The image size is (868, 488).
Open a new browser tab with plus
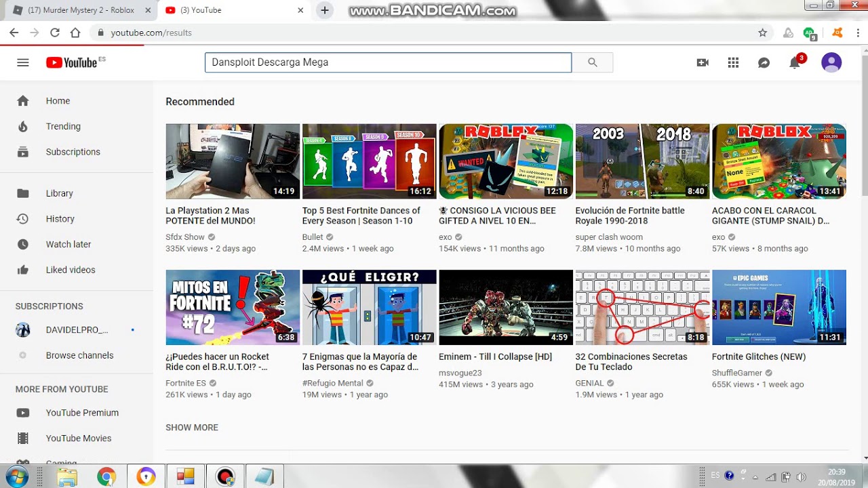(x=325, y=10)
